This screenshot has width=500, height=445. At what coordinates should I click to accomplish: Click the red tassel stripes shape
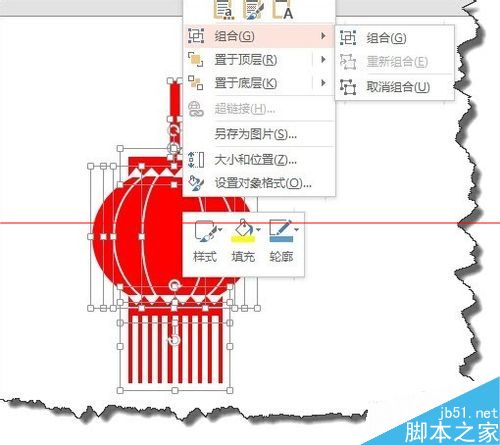click(175, 350)
